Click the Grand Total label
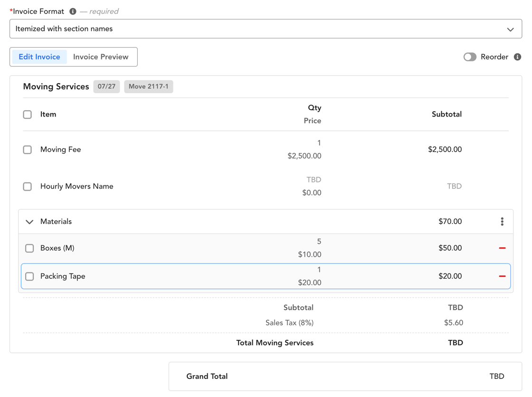This screenshot has width=532, height=397. (x=207, y=376)
